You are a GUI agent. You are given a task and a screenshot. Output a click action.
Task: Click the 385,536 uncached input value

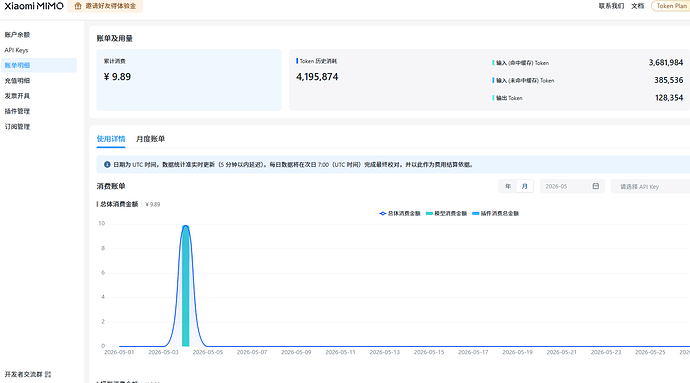(x=668, y=80)
